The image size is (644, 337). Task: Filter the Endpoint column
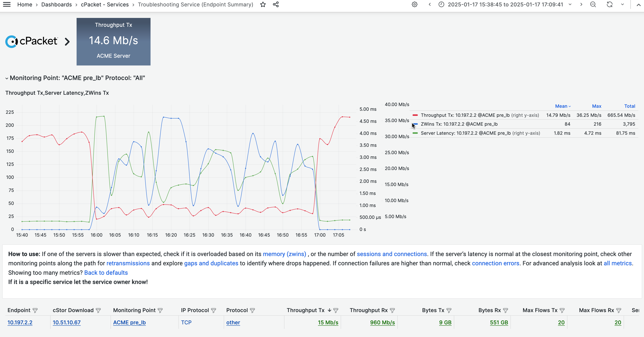click(35, 311)
